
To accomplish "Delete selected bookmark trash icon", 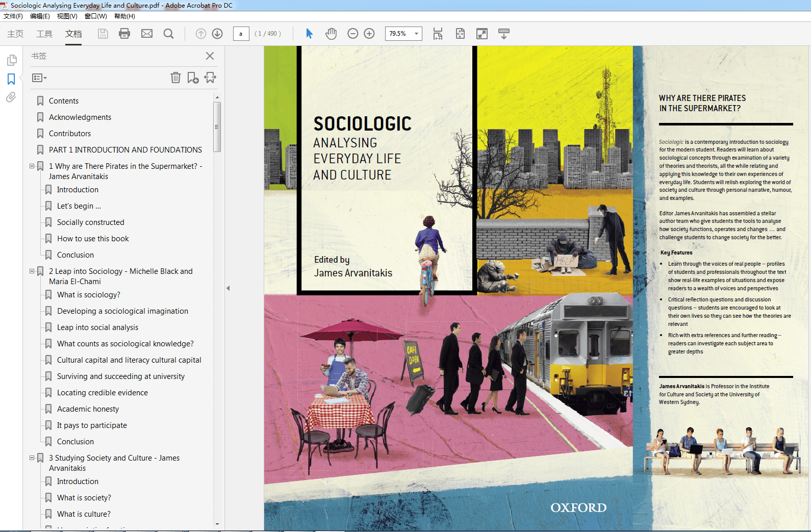I will pos(175,78).
